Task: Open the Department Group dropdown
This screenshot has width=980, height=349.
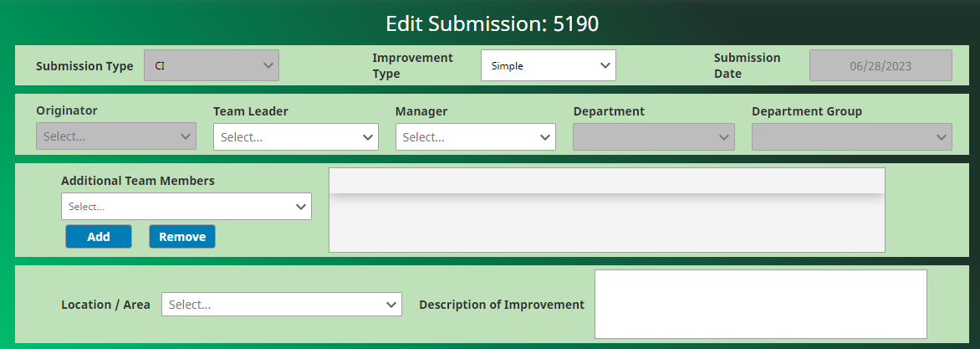Action: coord(852,137)
